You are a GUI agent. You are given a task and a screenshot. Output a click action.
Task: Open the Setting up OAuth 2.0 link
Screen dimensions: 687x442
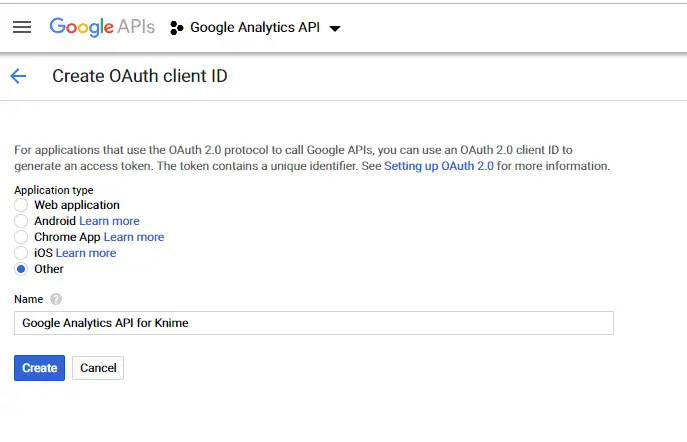[439, 166]
